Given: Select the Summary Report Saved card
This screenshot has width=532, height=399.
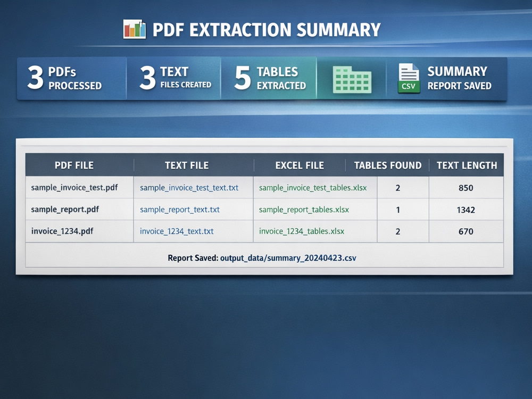Looking at the screenshot, I should (446, 78).
